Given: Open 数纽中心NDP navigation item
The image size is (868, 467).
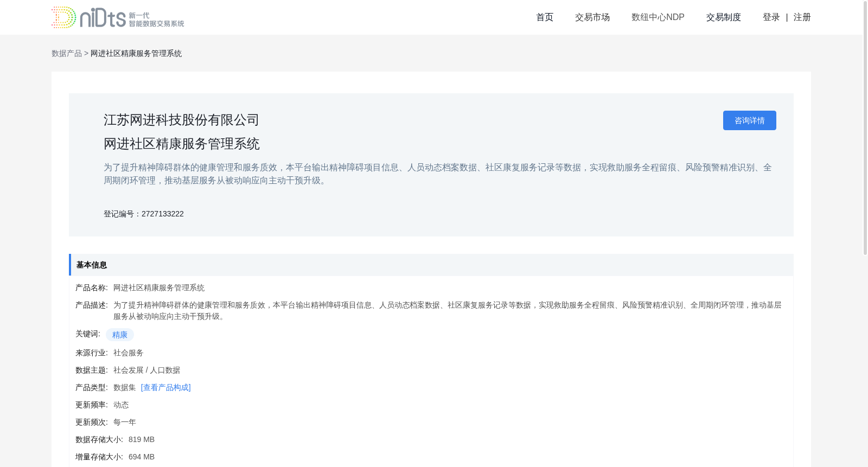Looking at the screenshot, I should [658, 17].
